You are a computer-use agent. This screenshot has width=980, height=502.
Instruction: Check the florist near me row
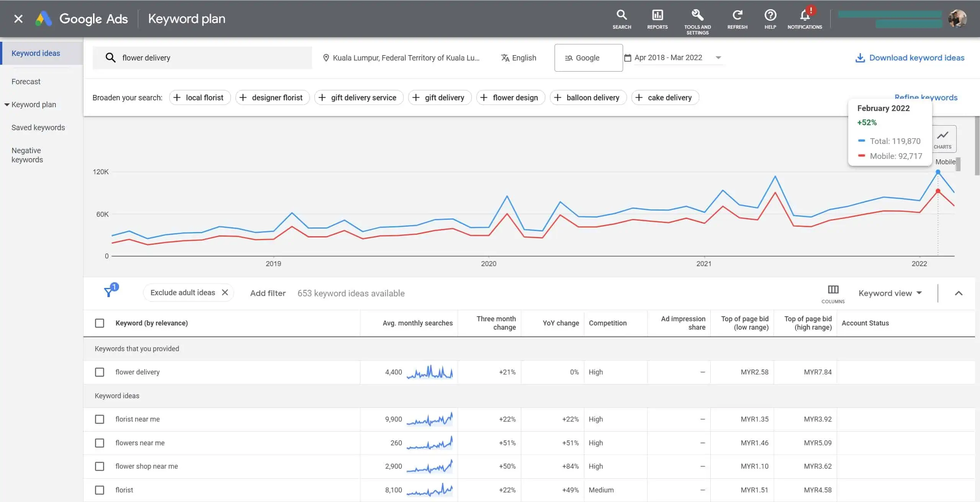tap(100, 419)
